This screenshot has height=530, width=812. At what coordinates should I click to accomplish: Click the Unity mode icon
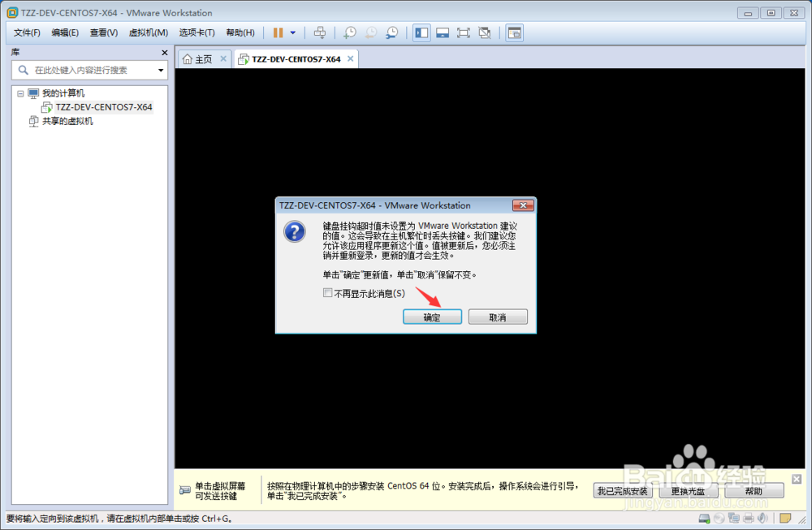tap(485, 33)
